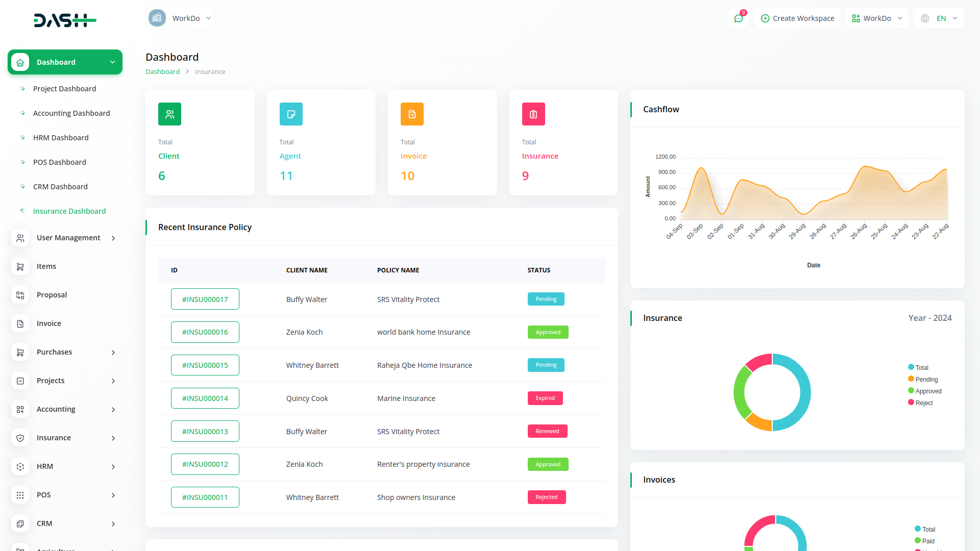Open policy #INSU000017 link
980x551 pixels.
(x=205, y=299)
